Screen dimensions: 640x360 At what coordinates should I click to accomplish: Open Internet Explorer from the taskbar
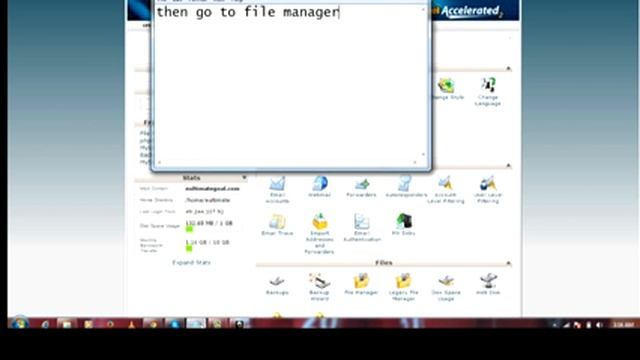click(45, 324)
